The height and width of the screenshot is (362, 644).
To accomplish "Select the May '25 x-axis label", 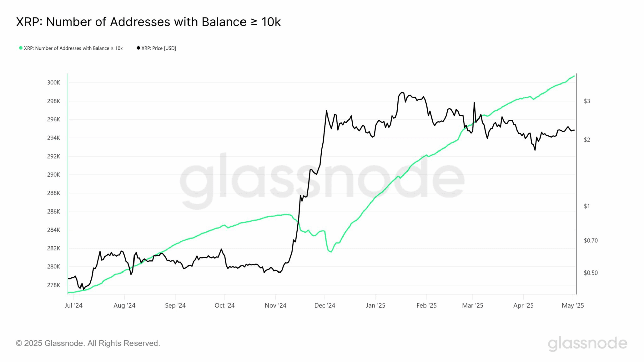I will click(x=573, y=305).
